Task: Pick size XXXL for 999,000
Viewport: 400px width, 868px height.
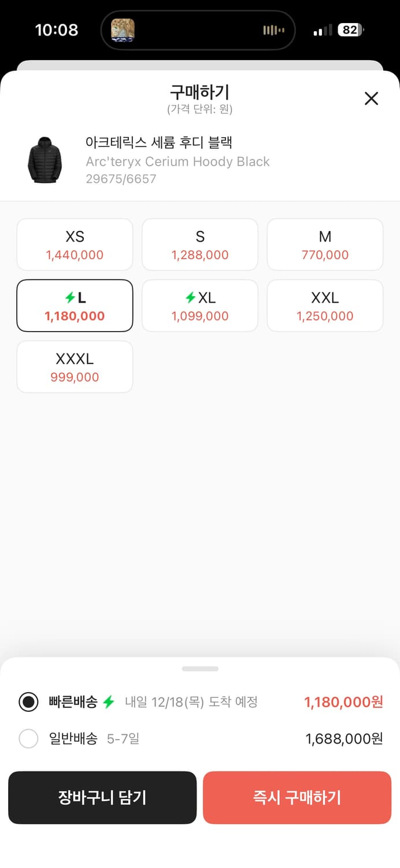Action: tap(75, 367)
